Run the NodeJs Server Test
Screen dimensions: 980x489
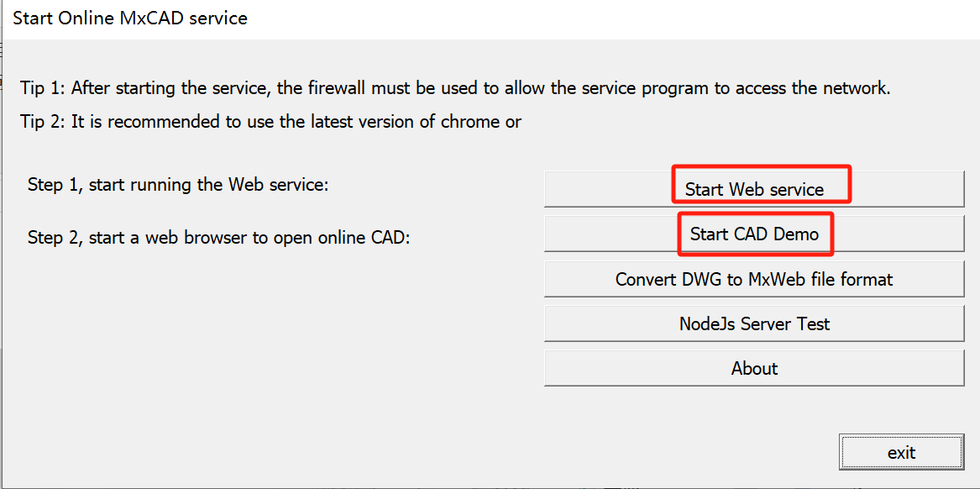click(753, 323)
